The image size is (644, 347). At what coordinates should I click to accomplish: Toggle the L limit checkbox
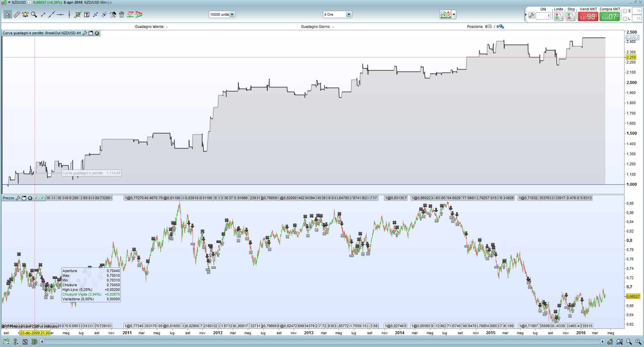tap(625, 19)
